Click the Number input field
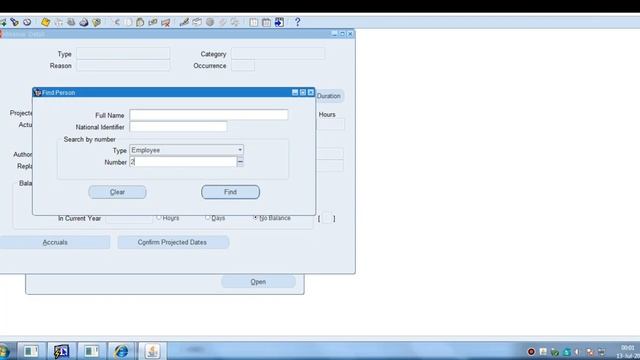Viewport: 640px width, 360px height. pyautogui.click(x=183, y=162)
